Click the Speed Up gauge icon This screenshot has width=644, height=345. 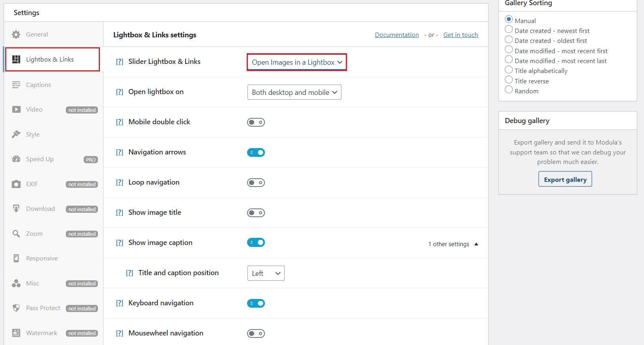pos(16,159)
